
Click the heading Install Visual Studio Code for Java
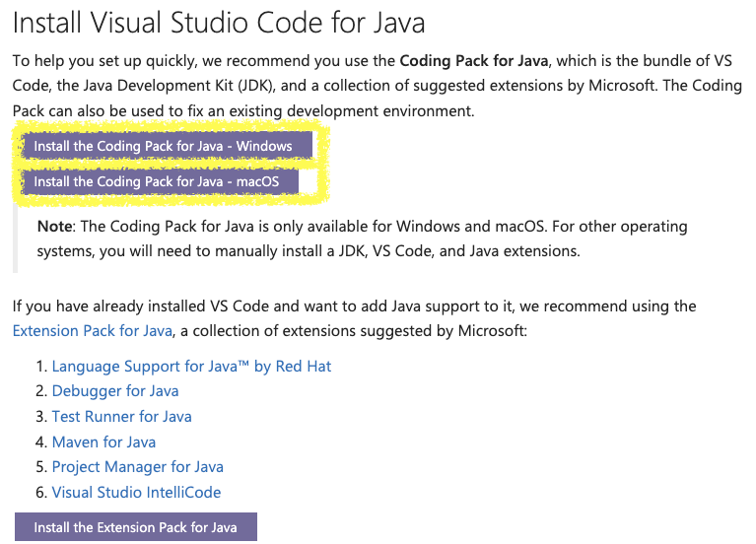point(219,23)
